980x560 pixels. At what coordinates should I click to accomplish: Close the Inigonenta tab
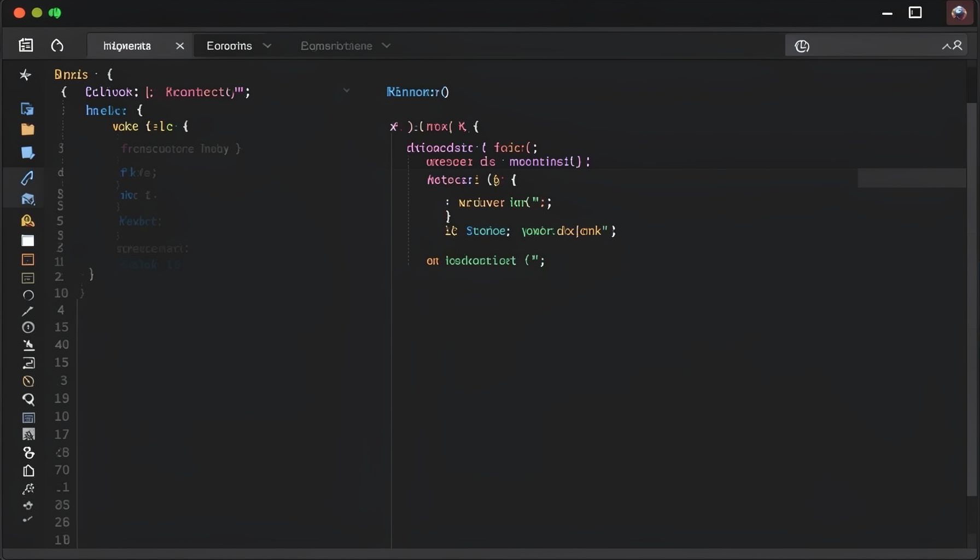[179, 46]
